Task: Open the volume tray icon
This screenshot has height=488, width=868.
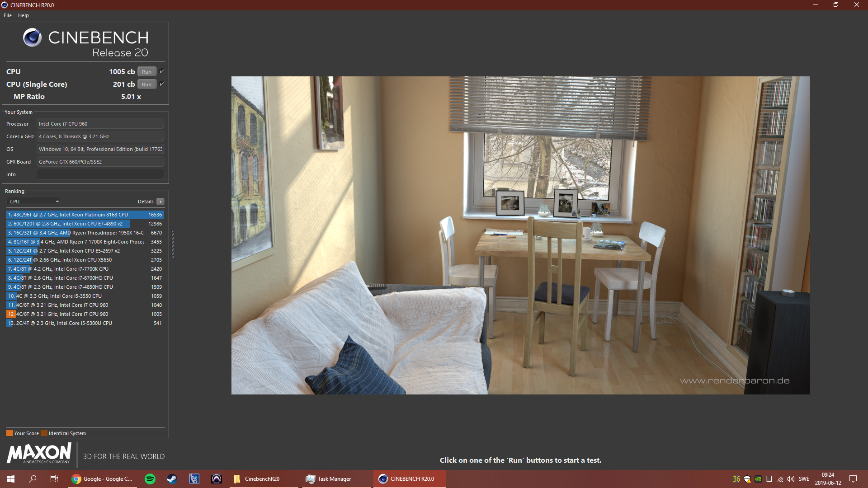Action: click(791, 479)
